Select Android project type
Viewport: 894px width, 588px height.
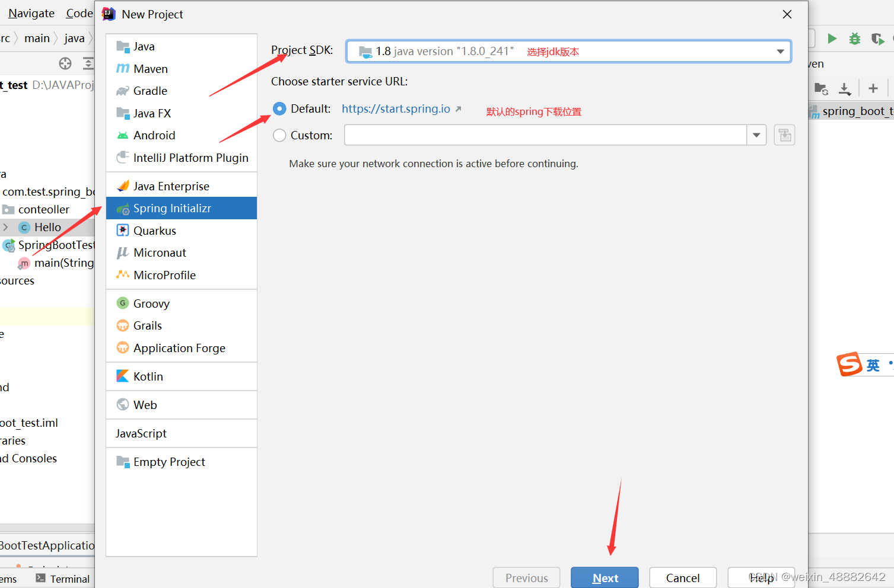pos(182,135)
